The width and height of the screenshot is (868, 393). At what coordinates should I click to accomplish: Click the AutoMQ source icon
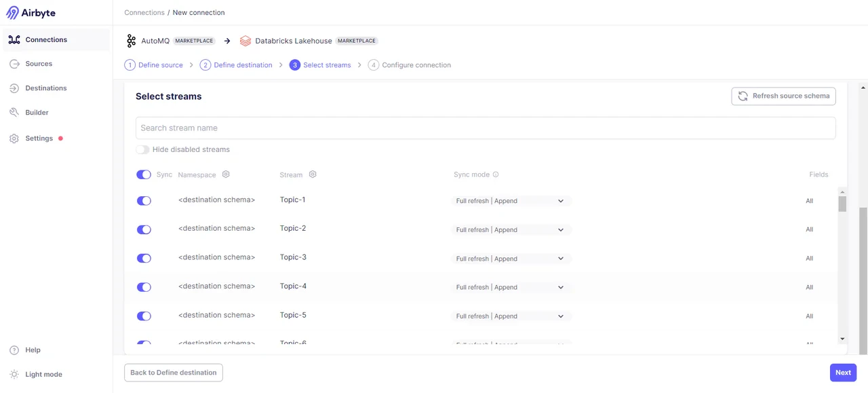click(131, 41)
